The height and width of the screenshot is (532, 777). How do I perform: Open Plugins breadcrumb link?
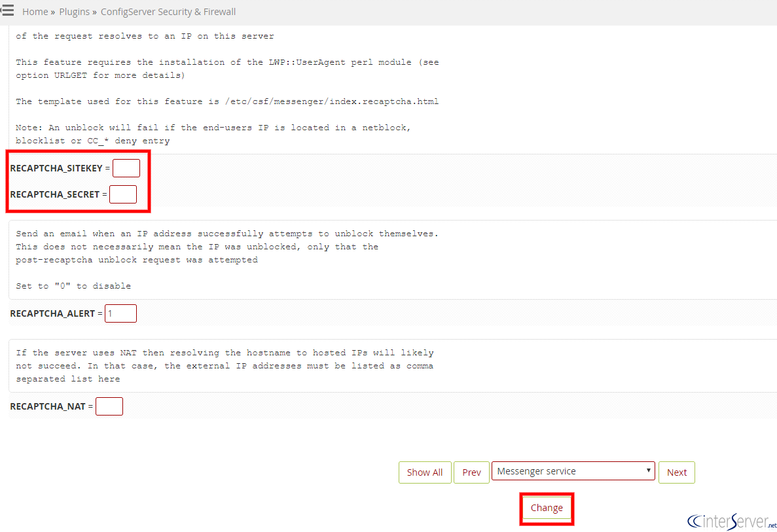[x=75, y=11]
